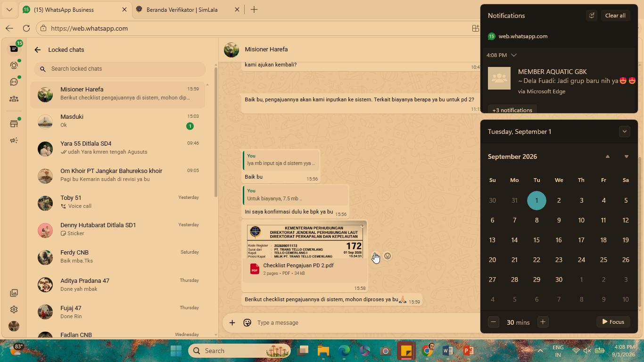Show previous month in calendar
The width and height of the screenshot is (644, 362).
[607, 156]
